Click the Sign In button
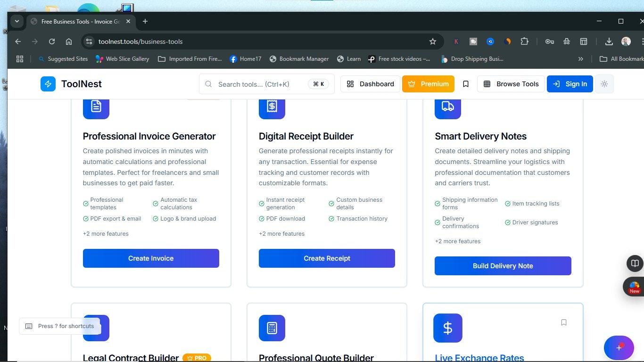This screenshot has width=644, height=362. pyautogui.click(x=570, y=84)
